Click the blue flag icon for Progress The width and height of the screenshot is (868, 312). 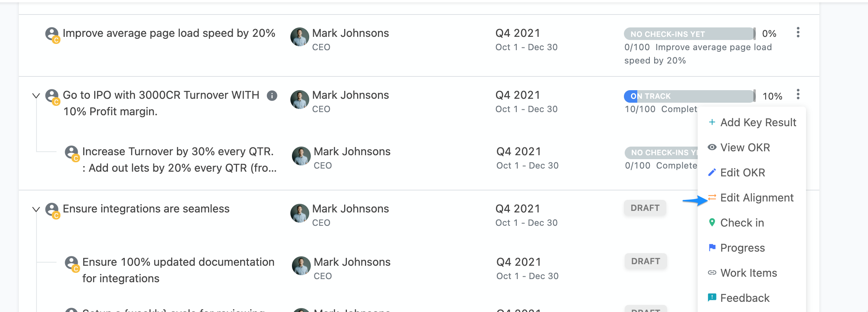click(712, 247)
